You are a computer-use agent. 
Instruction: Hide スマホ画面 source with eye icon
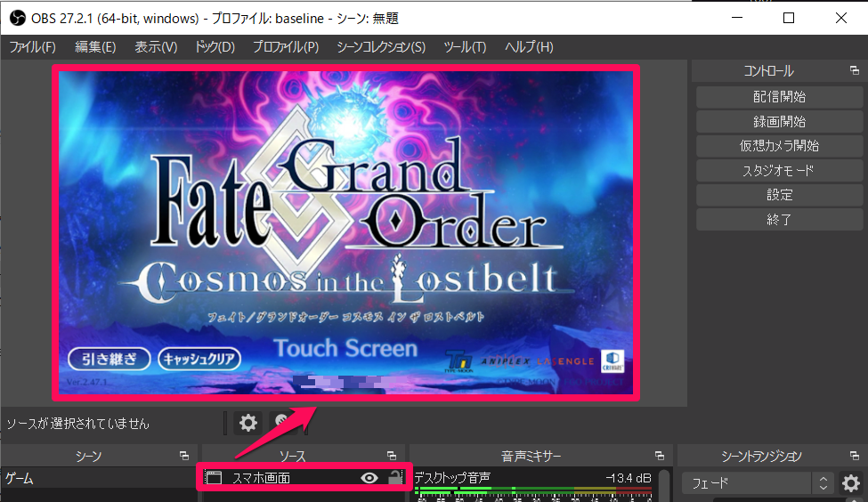coord(369,478)
